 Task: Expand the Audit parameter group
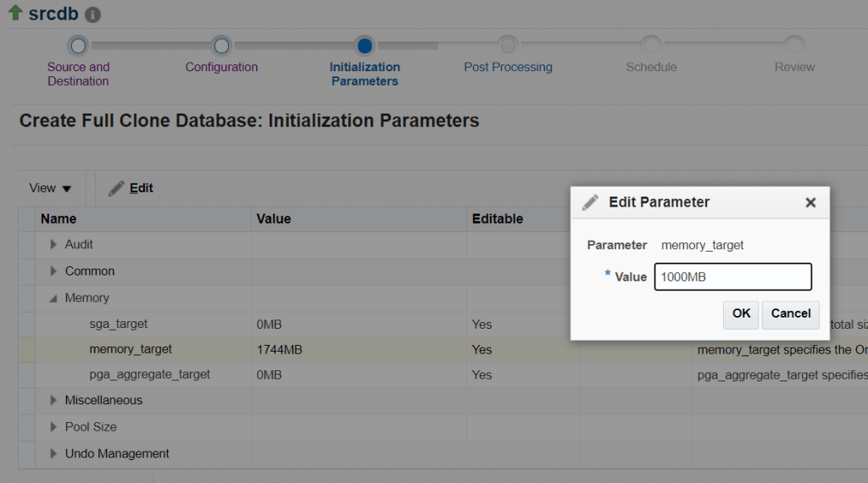[x=54, y=245]
